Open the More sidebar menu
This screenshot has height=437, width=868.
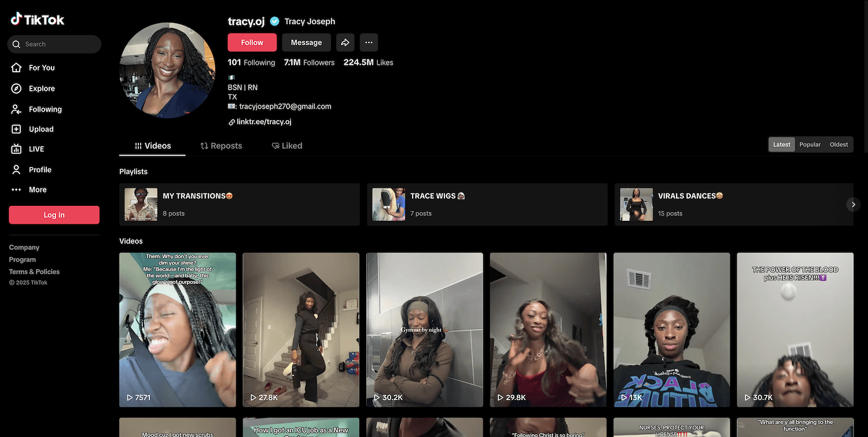coord(37,190)
